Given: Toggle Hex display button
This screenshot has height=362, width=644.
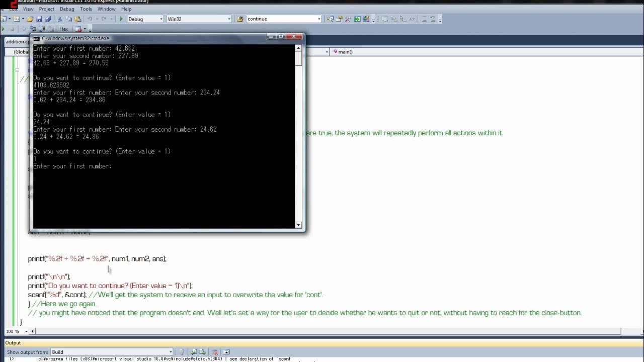Looking at the screenshot, I should [x=63, y=29].
